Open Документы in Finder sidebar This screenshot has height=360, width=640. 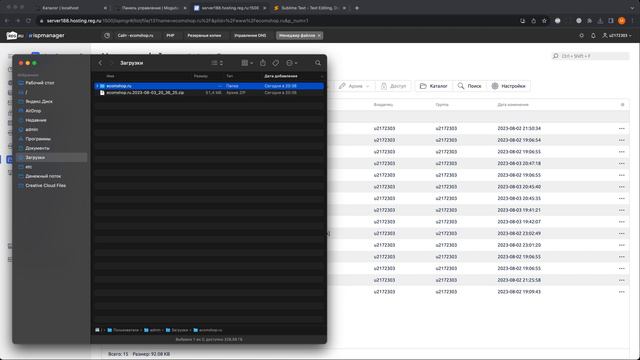click(37, 148)
